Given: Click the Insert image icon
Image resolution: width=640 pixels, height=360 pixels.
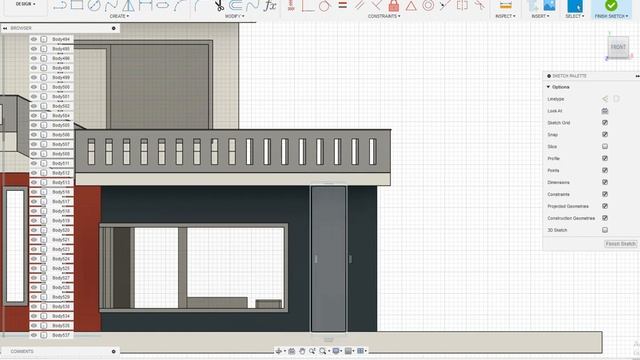Looking at the screenshot, I should pos(549,5).
